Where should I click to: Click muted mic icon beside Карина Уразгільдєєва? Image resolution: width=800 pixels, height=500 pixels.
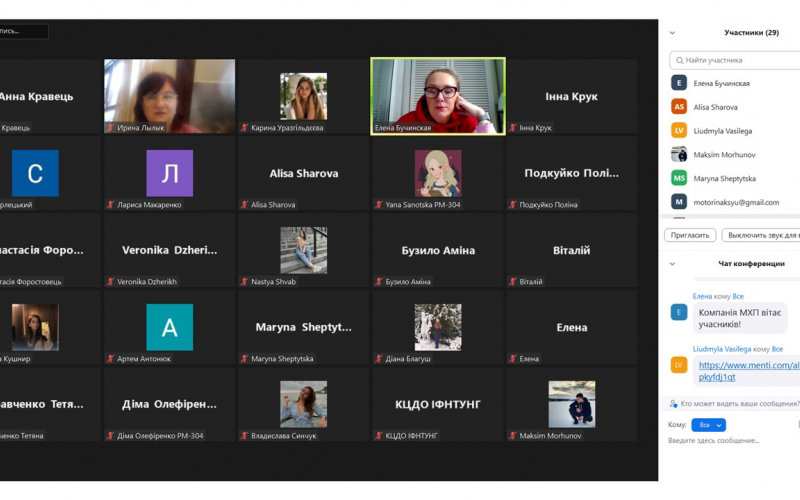244,128
